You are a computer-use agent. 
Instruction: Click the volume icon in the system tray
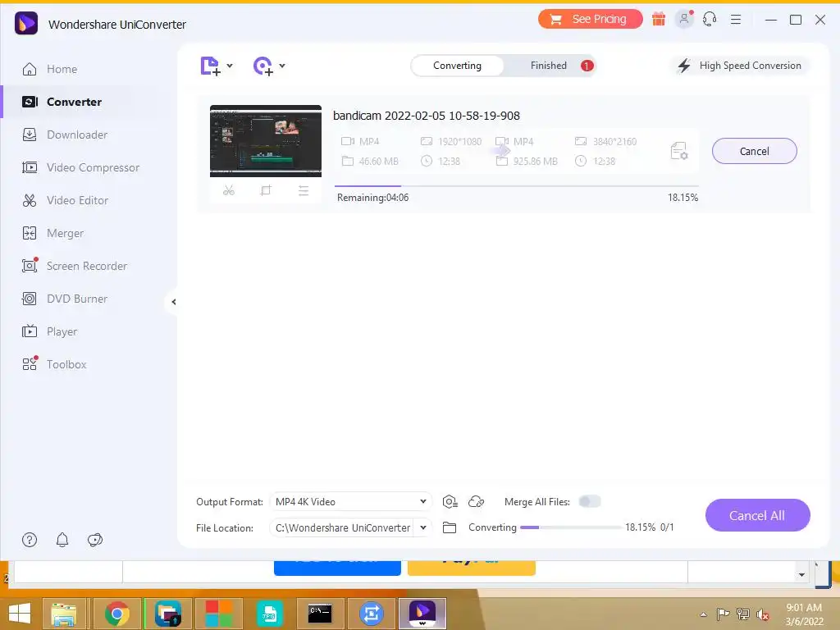(x=762, y=614)
